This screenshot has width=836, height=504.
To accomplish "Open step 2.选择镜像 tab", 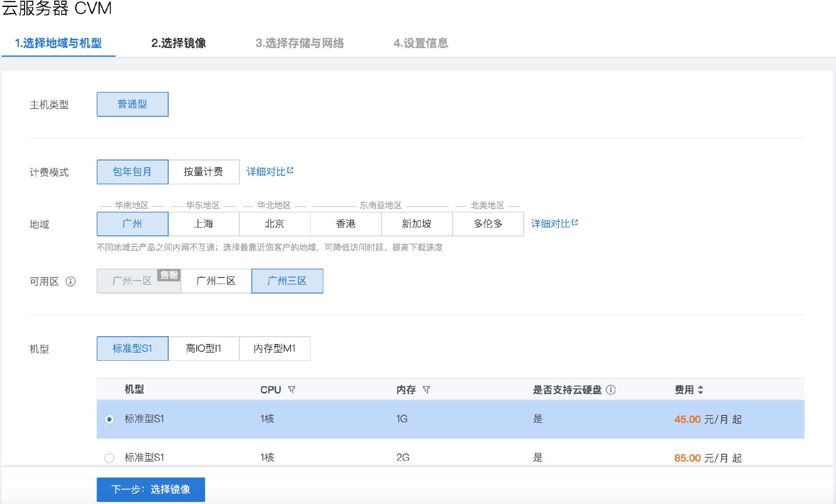I will (x=178, y=43).
